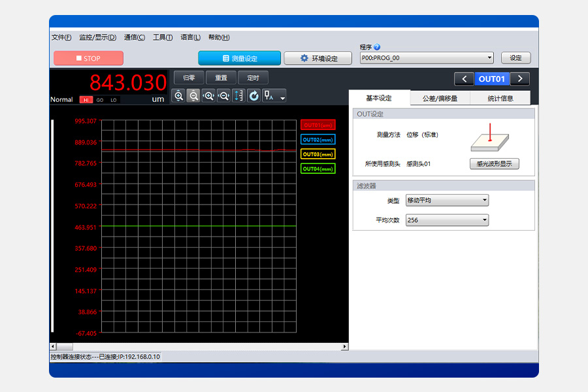Click the 889.036 axis label
This screenshot has width=588, height=392.
(86, 142)
